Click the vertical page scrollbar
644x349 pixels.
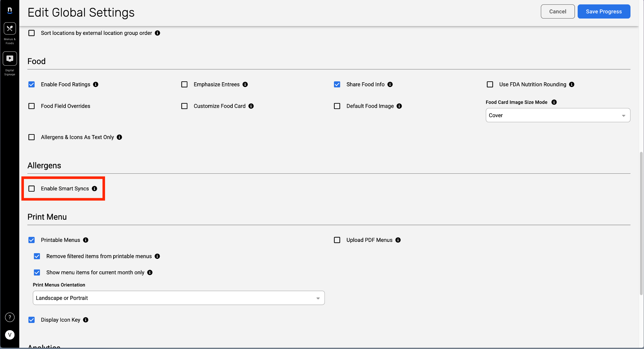(641, 223)
